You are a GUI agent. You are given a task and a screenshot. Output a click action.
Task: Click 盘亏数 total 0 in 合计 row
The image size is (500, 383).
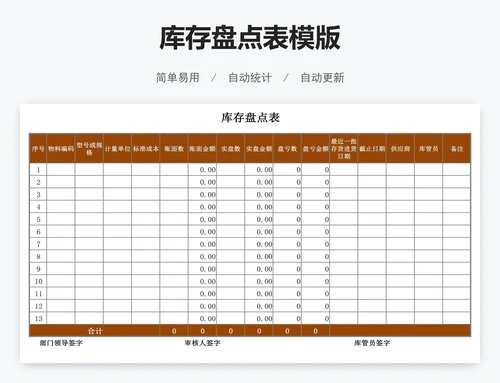287,331
